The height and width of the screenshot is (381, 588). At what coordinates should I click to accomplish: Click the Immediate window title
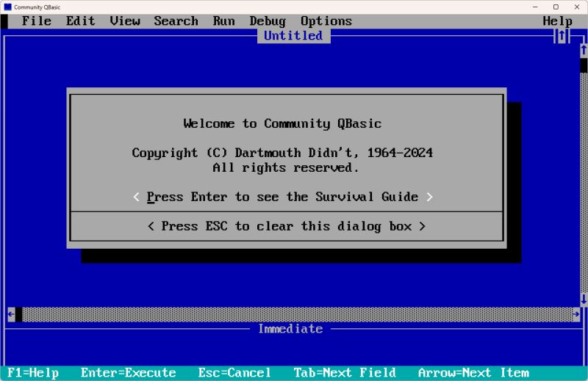290,329
